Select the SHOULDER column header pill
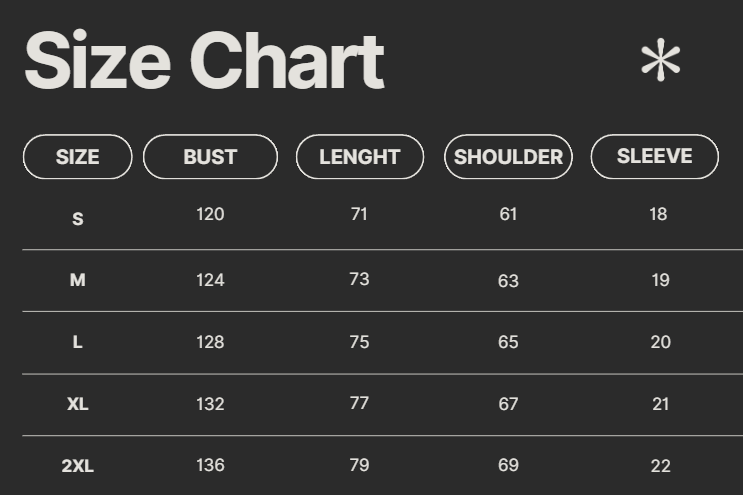Image resolution: width=743 pixels, height=495 pixels. pyautogui.click(x=508, y=157)
